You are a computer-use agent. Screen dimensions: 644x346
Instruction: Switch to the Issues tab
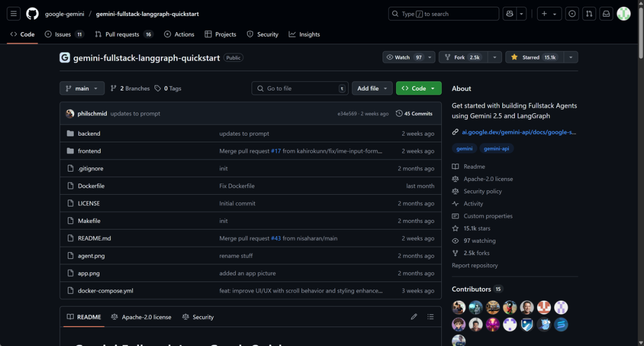(64, 35)
